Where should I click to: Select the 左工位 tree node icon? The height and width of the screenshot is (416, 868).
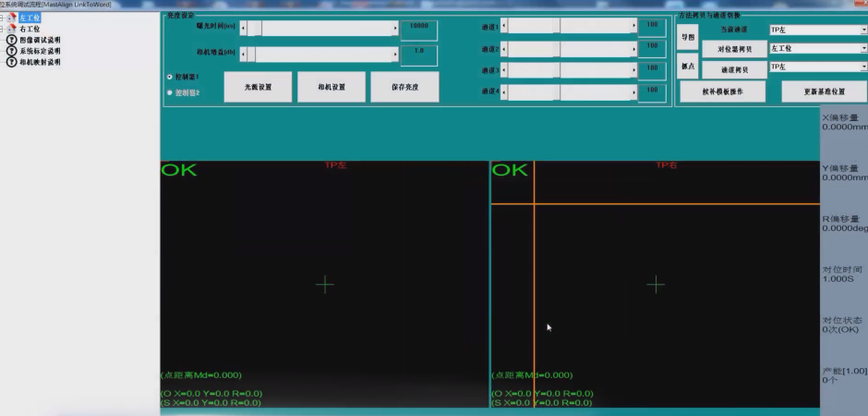click(x=12, y=18)
